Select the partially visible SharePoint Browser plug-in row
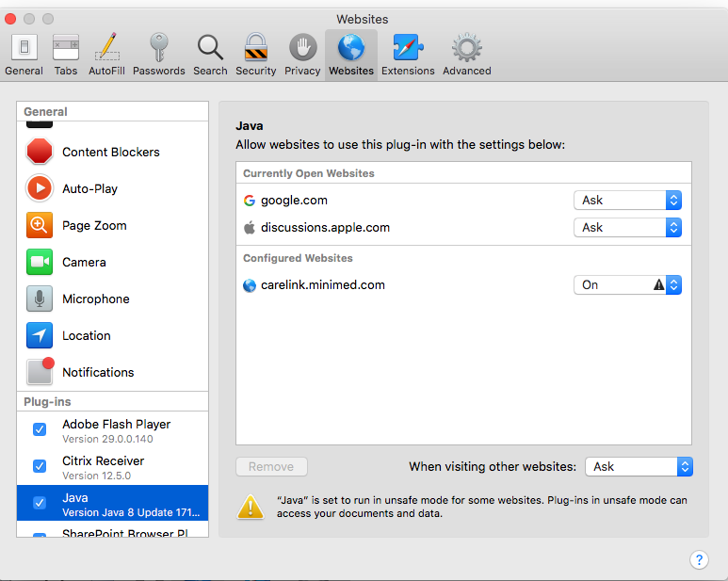This screenshot has height=581, width=728. pos(113,531)
